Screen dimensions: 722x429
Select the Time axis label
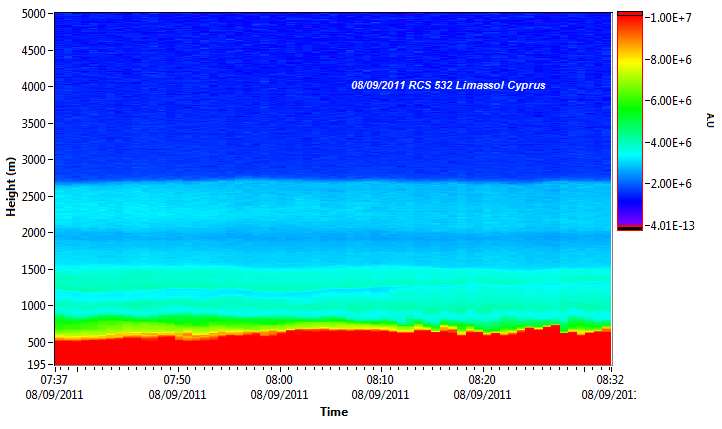(x=333, y=412)
